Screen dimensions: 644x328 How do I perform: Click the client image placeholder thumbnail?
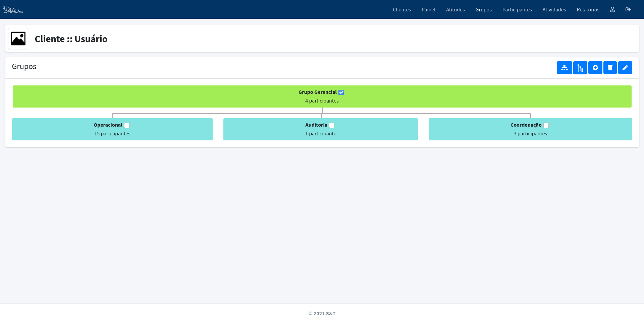[x=18, y=39]
